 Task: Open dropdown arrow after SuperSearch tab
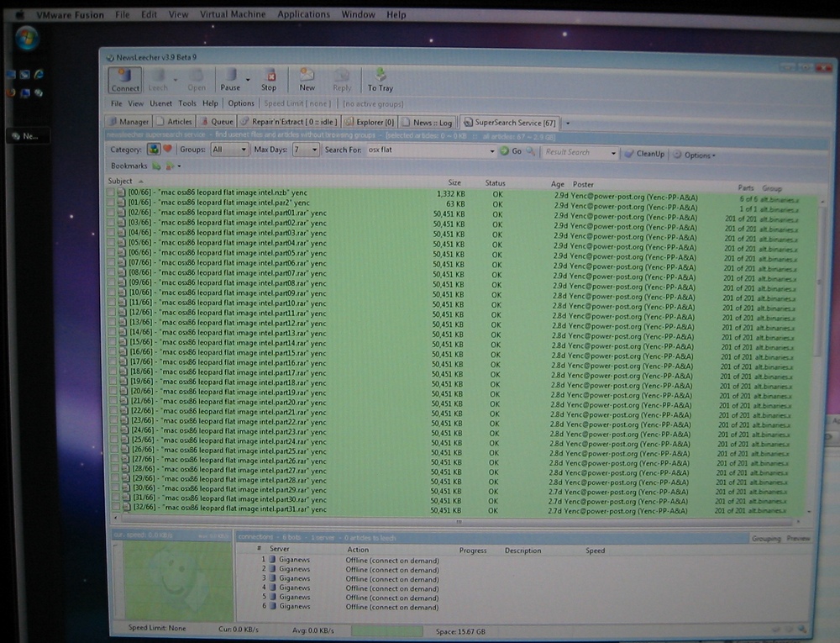coord(568,124)
